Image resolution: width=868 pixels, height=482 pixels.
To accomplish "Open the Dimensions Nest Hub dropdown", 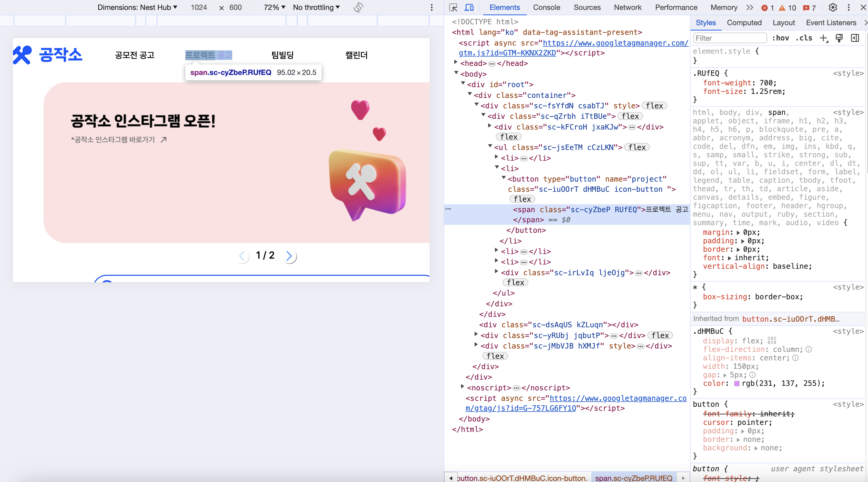I will pyautogui.click(x=137, y=7).
